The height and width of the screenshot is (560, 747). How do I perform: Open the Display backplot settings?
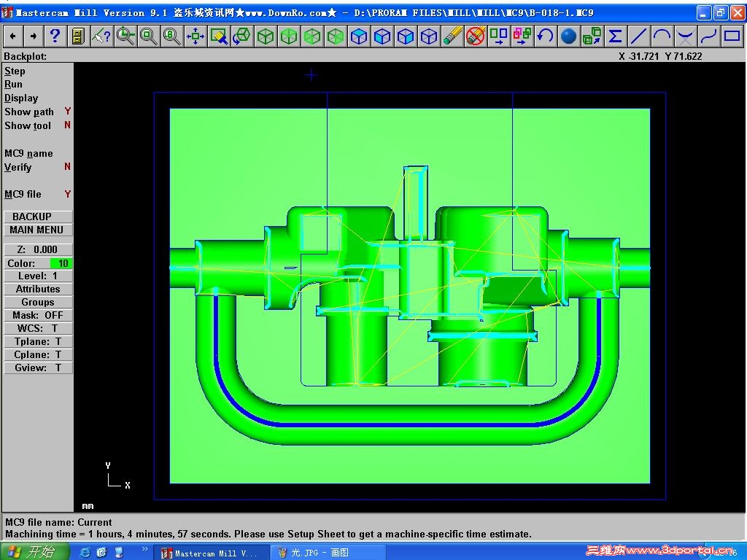tap(21, 98)
